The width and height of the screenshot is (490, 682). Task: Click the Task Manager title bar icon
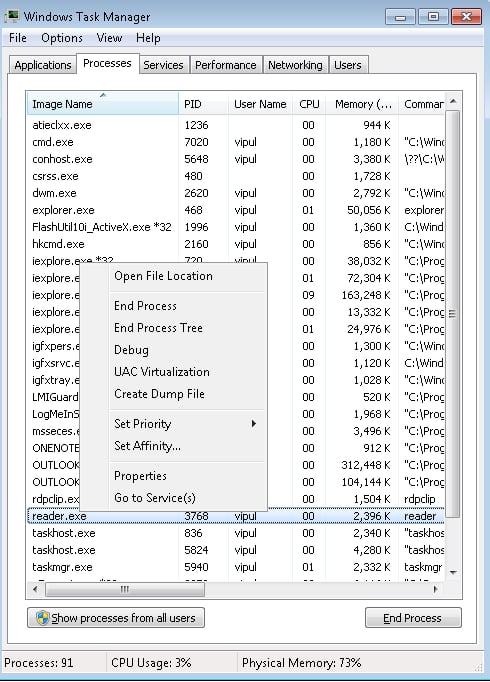[x=12, y=17]
